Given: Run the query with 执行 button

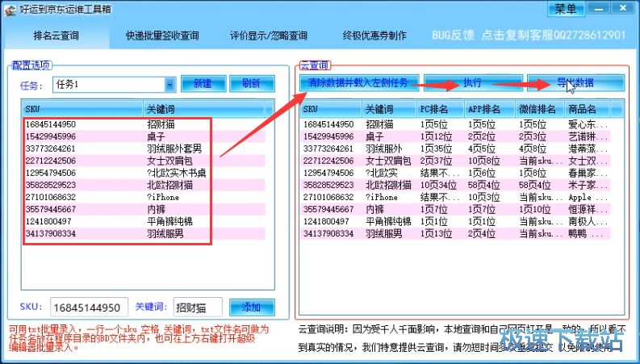Looking at the screenshot, I should 472,82.
